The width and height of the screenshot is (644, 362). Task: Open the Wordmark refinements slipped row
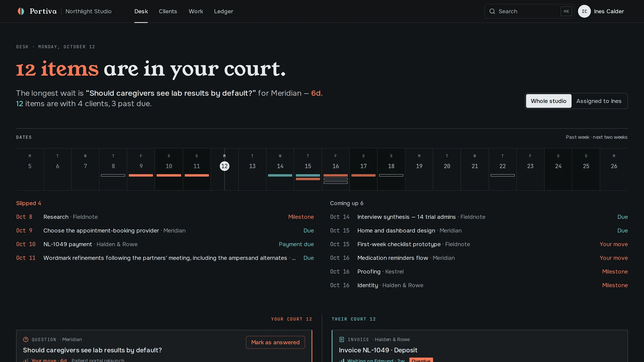click(165, 258)
